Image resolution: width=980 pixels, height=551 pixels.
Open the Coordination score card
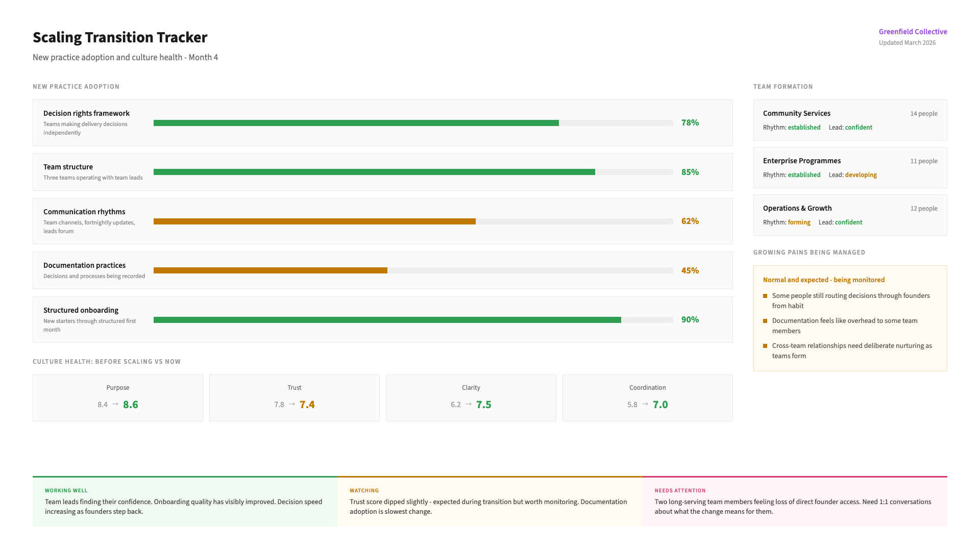click(x=647, y=398)
